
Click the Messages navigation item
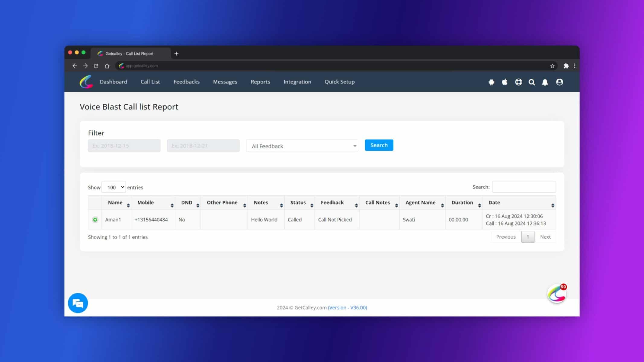(x=225, y=82)
